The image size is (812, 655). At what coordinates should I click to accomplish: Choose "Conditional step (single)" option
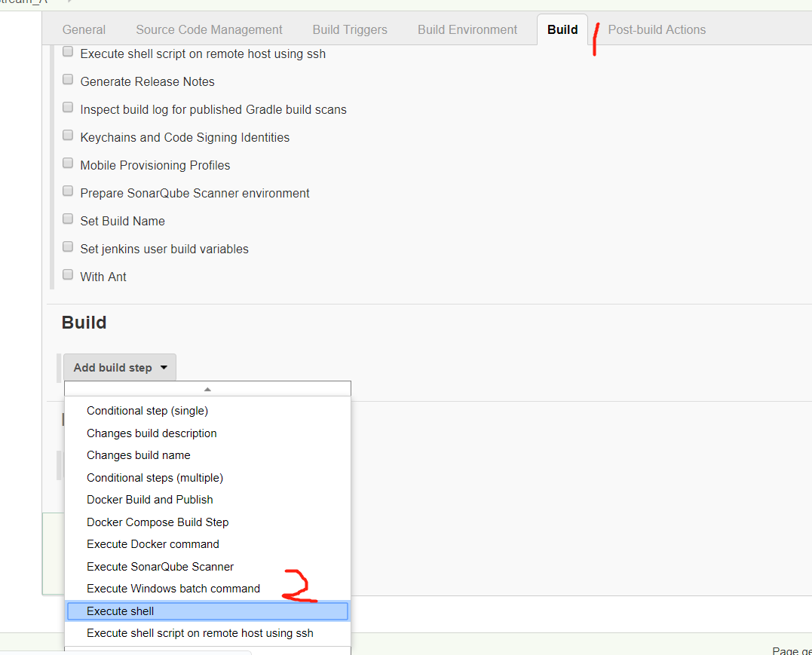coord(147,411)
